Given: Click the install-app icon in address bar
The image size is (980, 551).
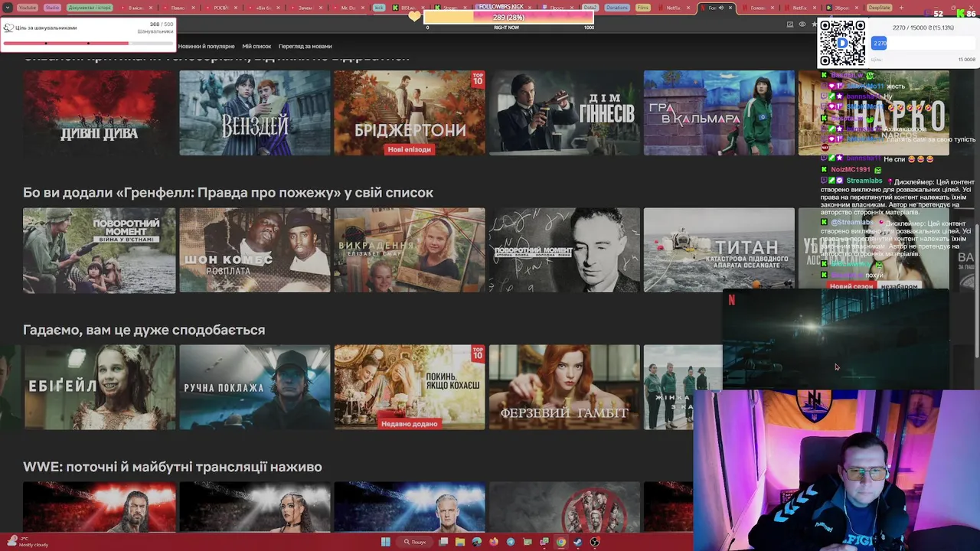Looking at the screenshot, I should click(790, 24).
